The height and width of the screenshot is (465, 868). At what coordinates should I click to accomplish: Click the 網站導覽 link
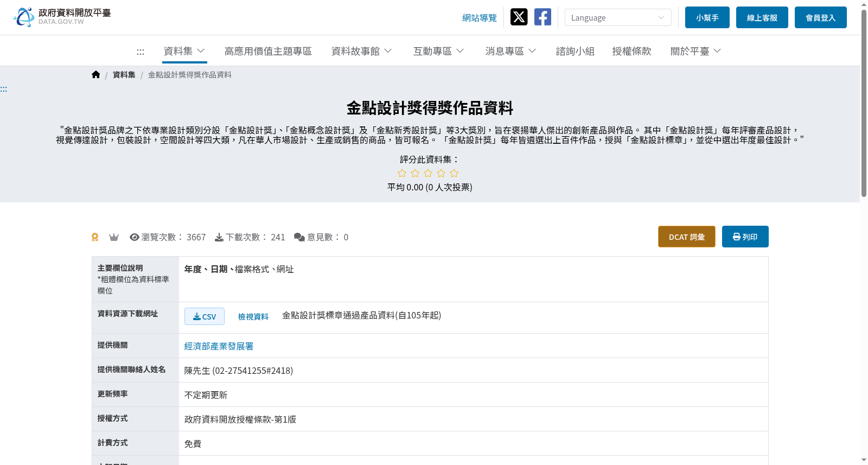480,18
